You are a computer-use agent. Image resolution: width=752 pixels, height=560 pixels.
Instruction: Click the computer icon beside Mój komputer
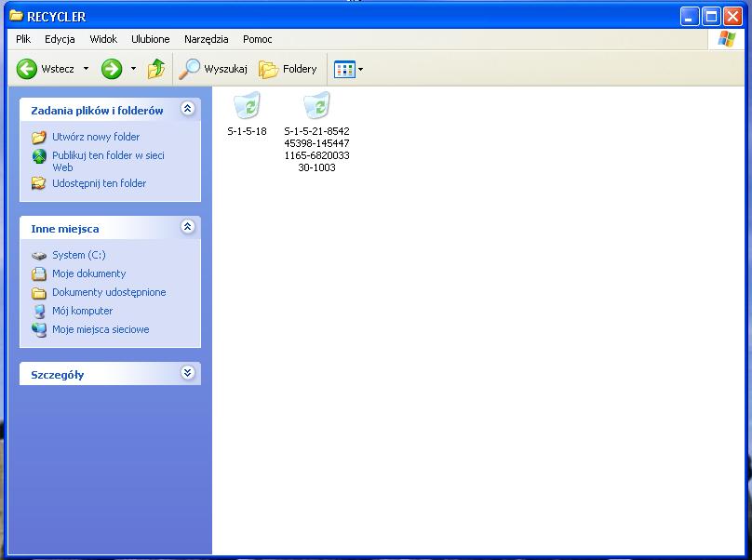(x=39, y=312)
